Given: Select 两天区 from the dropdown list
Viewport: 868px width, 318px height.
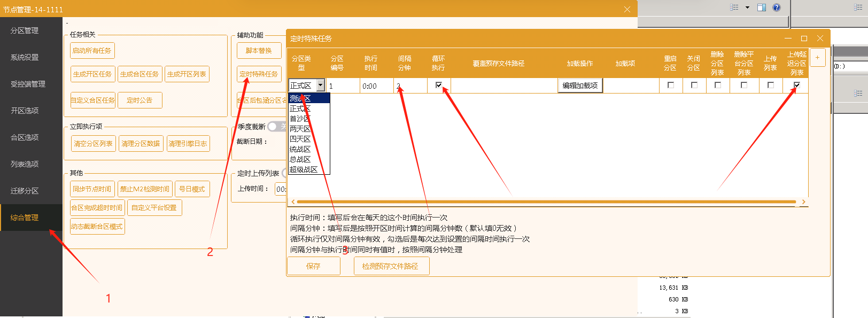Looking at the screenshot, I should [x=309, y=129].
